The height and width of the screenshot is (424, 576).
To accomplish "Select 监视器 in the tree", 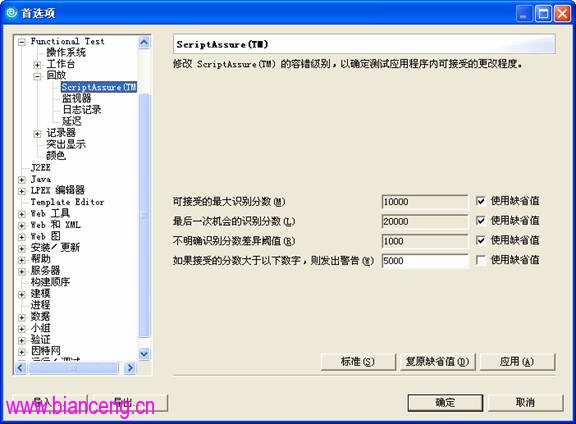I will (x=76, y=98).
